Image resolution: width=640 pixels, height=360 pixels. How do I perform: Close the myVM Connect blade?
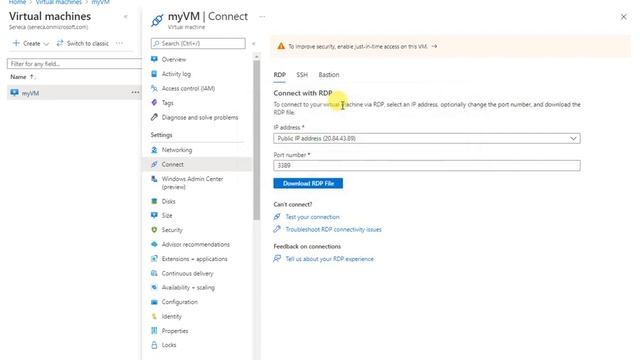624,17
